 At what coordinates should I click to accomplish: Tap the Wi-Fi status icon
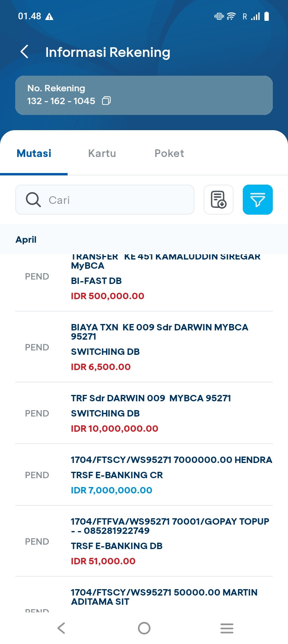pyautogui.click(x=231, y=16)
